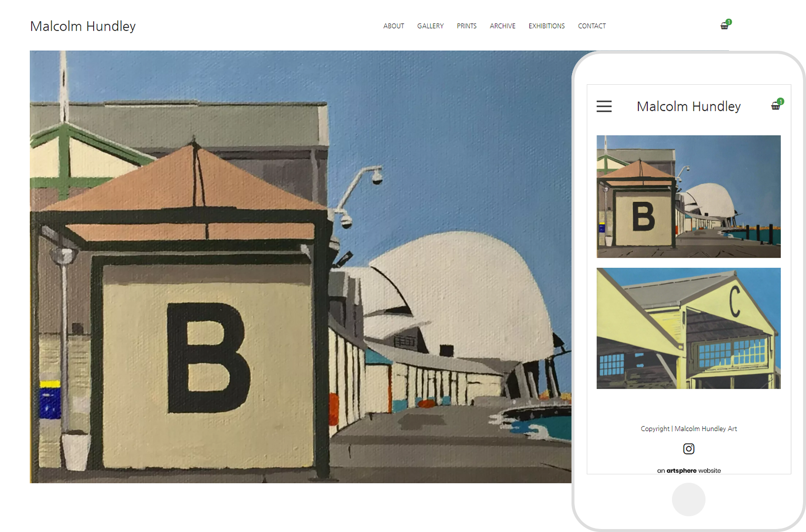
Task: Navigate to the Exhibitions page
Action: click(546, 26)
